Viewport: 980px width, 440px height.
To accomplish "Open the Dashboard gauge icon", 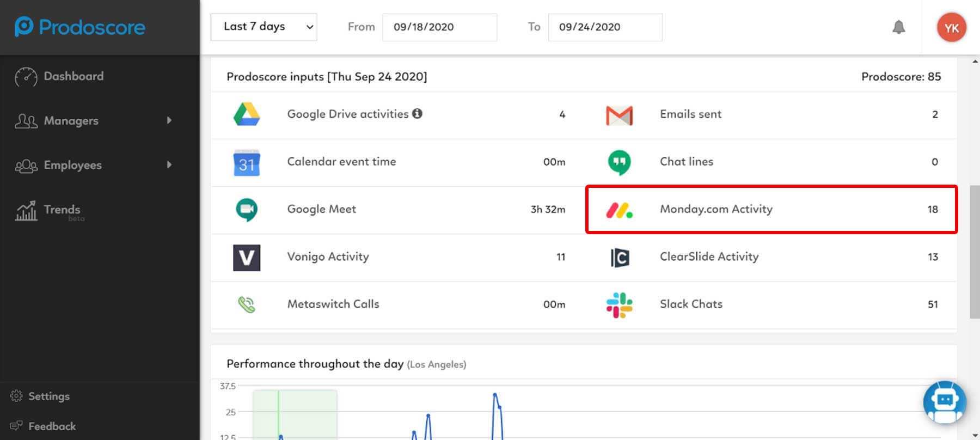I will pos(26,77).
